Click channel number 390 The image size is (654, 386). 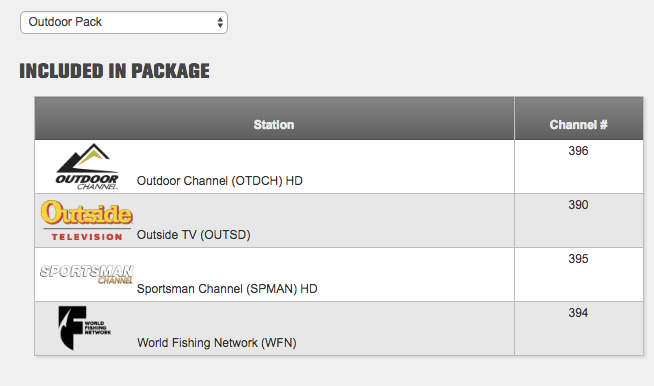[x=578, y=204]
